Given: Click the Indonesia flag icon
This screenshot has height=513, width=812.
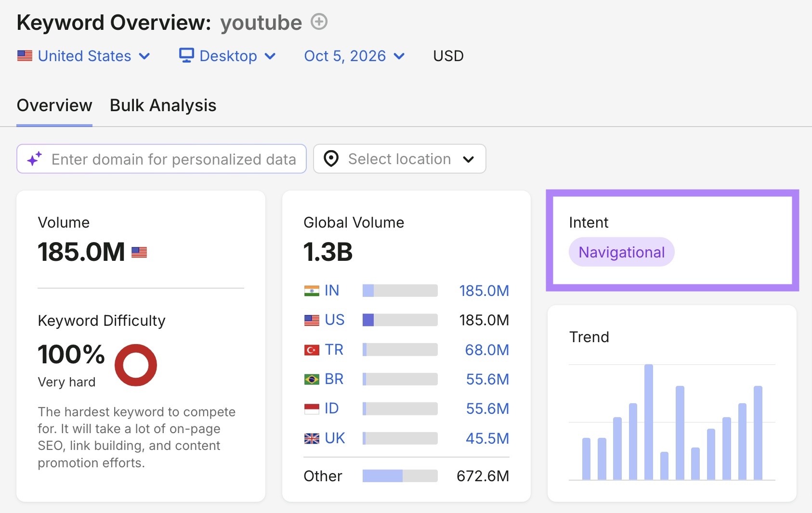Looking at the screenshot, I should [x=312, y=409].
